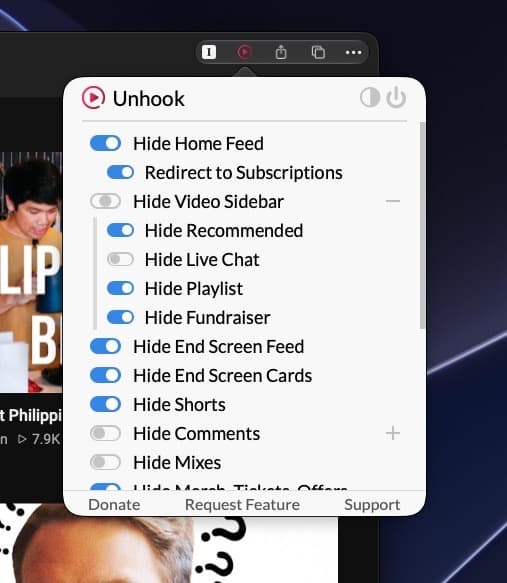This screenshot has height=583, width=507.
Task: Turn off Hide Recommended switch
Action: pyautogui.click(x=120, y=230)
